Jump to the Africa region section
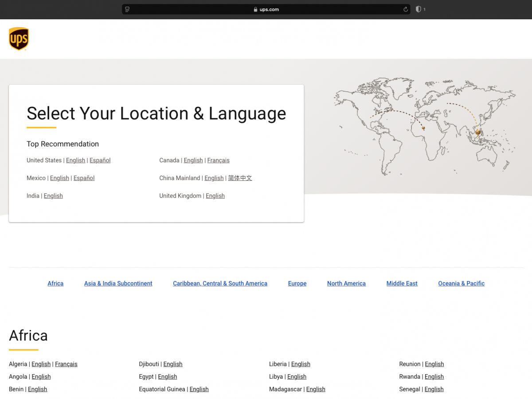Screen dimensions: 532x399 click(x=55, y=283)
